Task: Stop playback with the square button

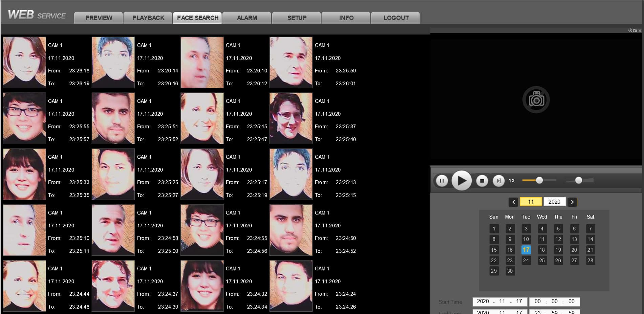Action: click(x=482, y=181)
